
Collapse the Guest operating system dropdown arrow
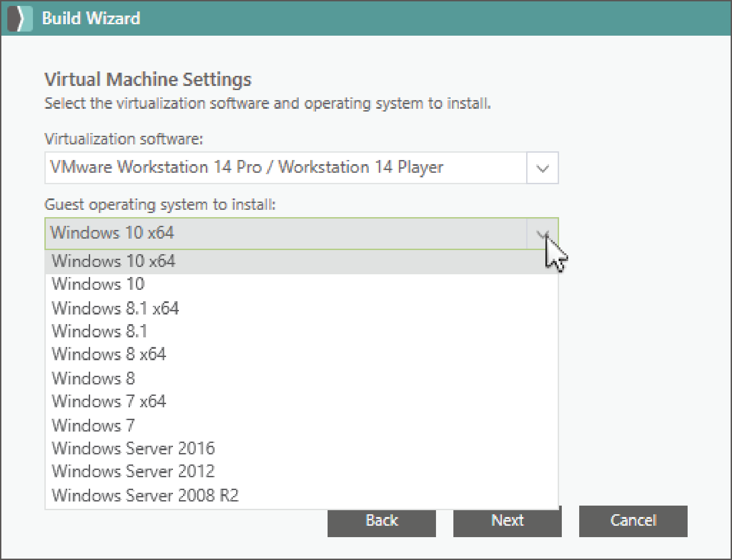(x=543, y=234)
